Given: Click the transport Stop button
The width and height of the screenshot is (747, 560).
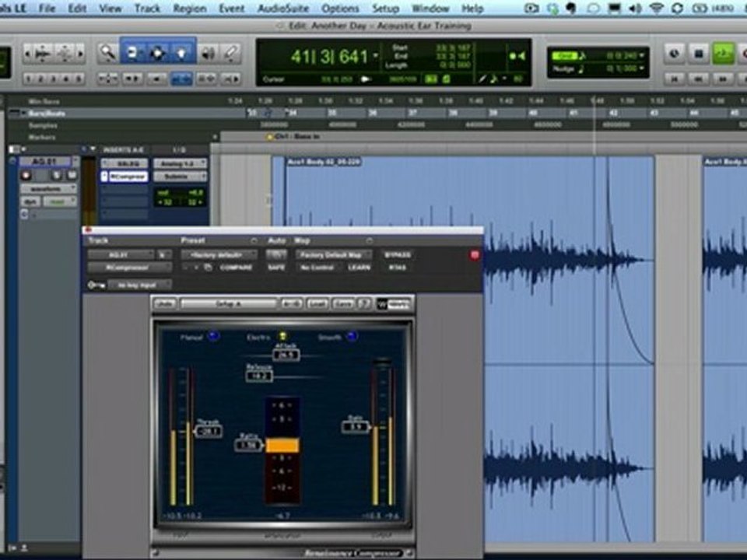Looking at the screenshot, I should click(x=699, y=54).
